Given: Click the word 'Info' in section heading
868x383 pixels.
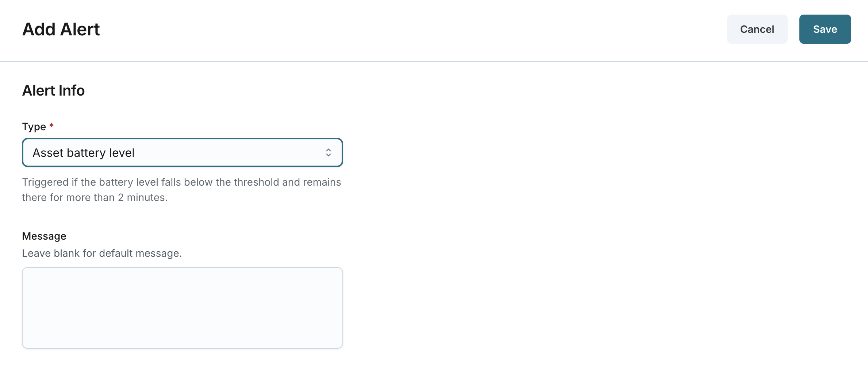Looking at the screenshot, I should [72, 90].
